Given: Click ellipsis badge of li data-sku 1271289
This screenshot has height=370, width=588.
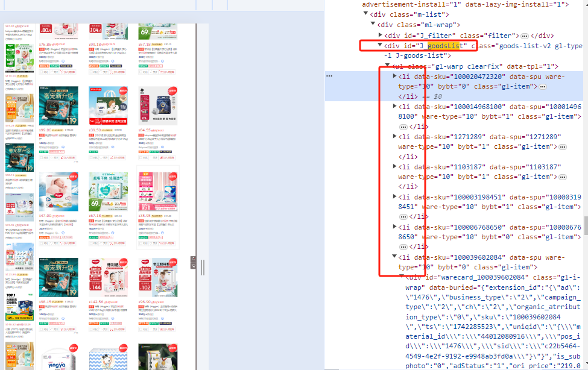Looking at the screenshot, I should tap(563, 147).
